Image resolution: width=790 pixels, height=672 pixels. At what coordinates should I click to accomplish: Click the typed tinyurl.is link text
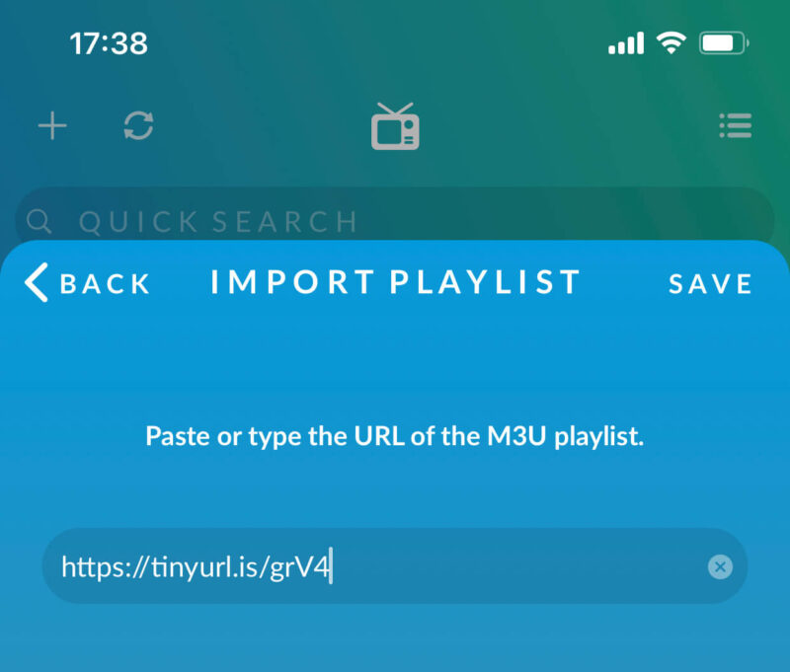pyautogui.click(x=196, y=566)
